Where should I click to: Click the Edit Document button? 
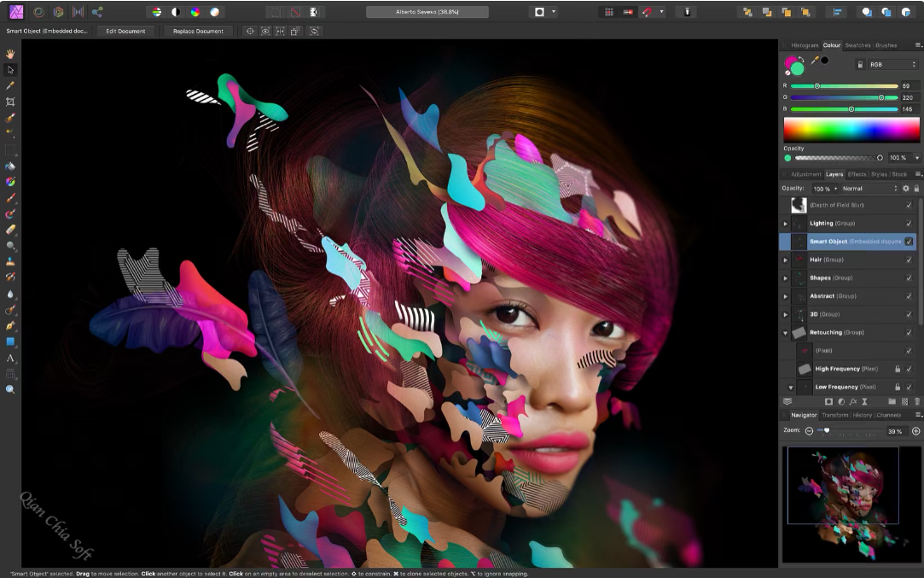pos(125,32)
